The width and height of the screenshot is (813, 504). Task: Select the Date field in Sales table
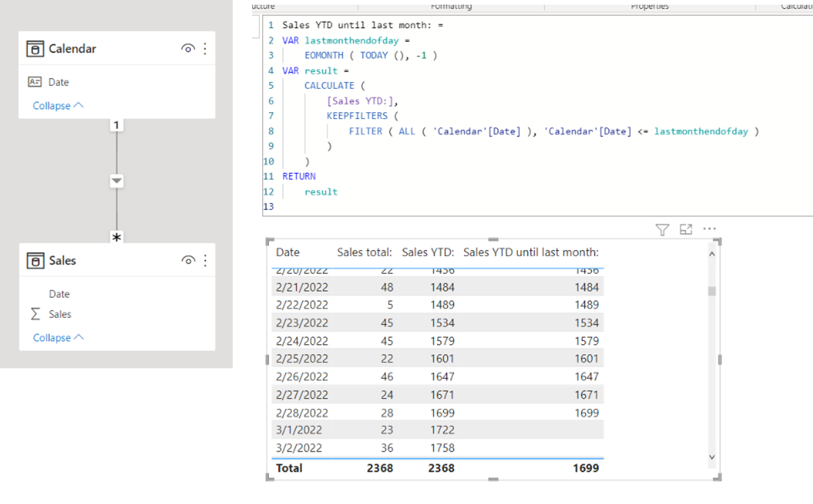point(59,294)
